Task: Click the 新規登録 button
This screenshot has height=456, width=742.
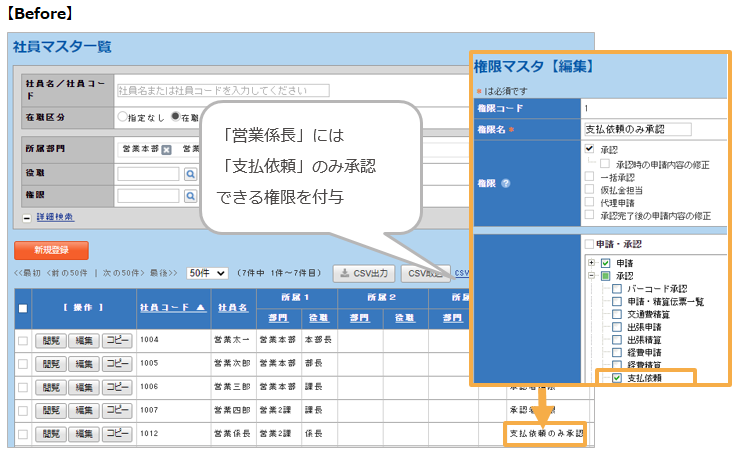Action: [x=51, y=250]
